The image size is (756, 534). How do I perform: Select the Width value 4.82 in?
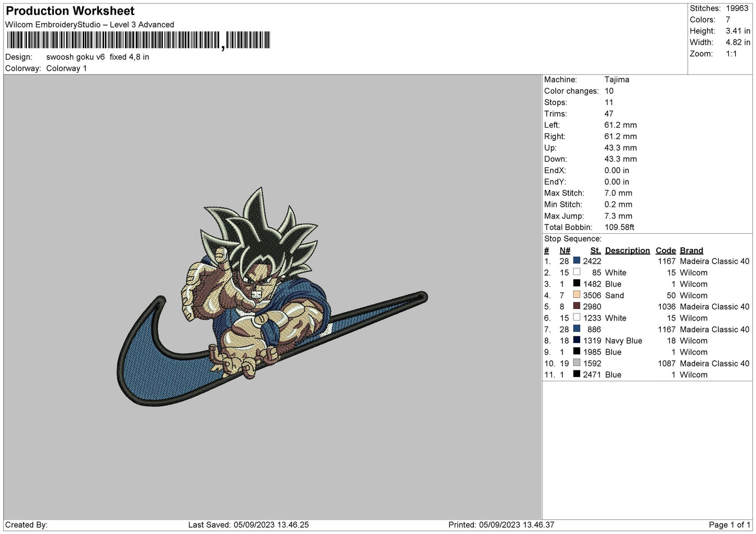738,42
